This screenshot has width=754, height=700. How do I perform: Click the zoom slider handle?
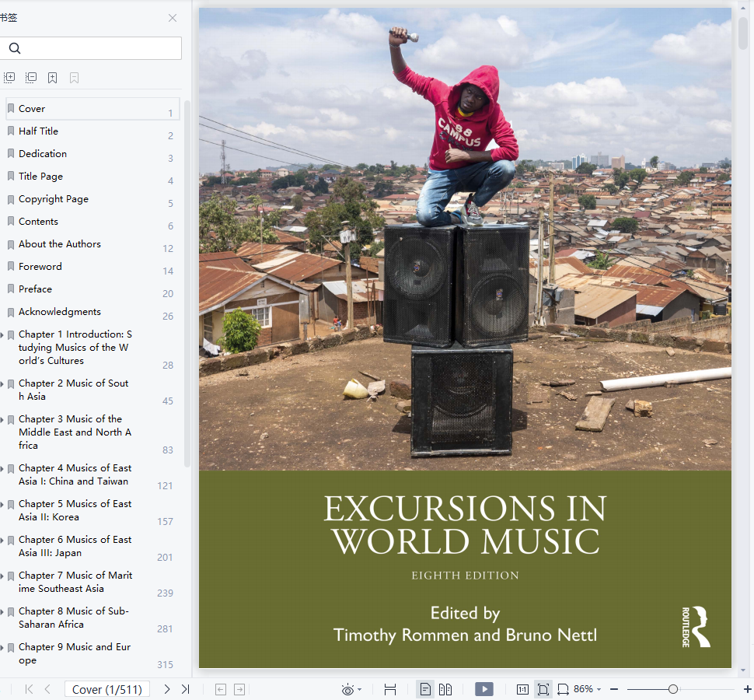click(673, 689)
